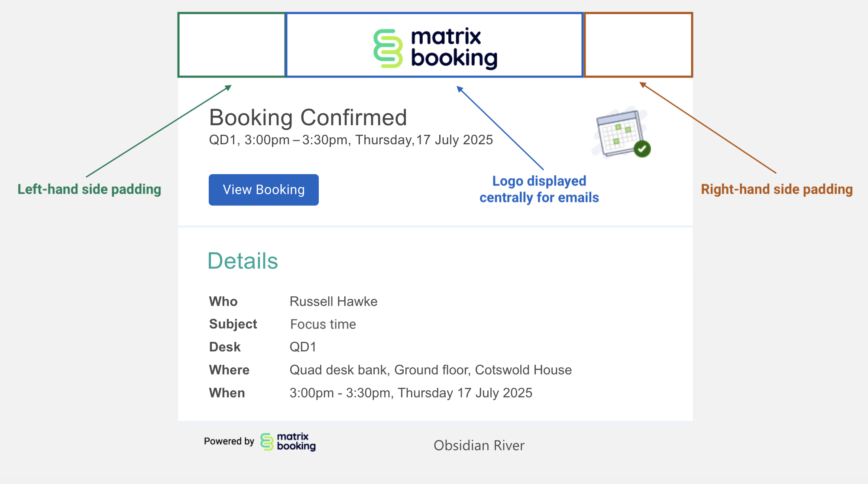Click the calendar confirmation icon
Image resolution: width=868 pixels, height=484 pixels.
pos(619,132)
